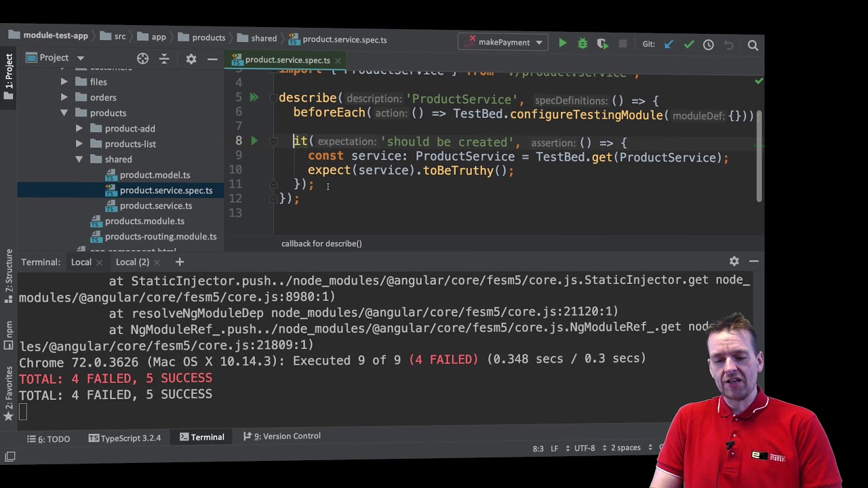The image size is (868, 488).
Task: Change line separator LF in status bar
Action: point(554,448)
